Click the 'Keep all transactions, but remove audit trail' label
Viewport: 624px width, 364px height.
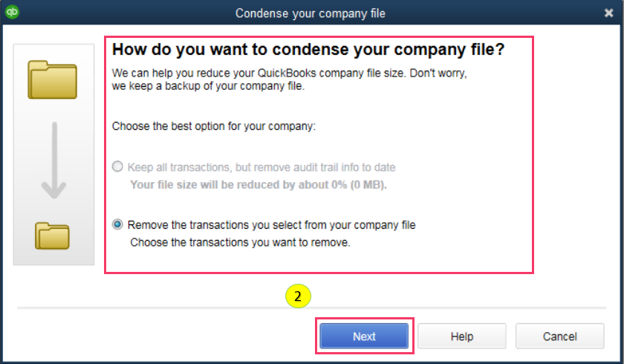pos(261,167)
